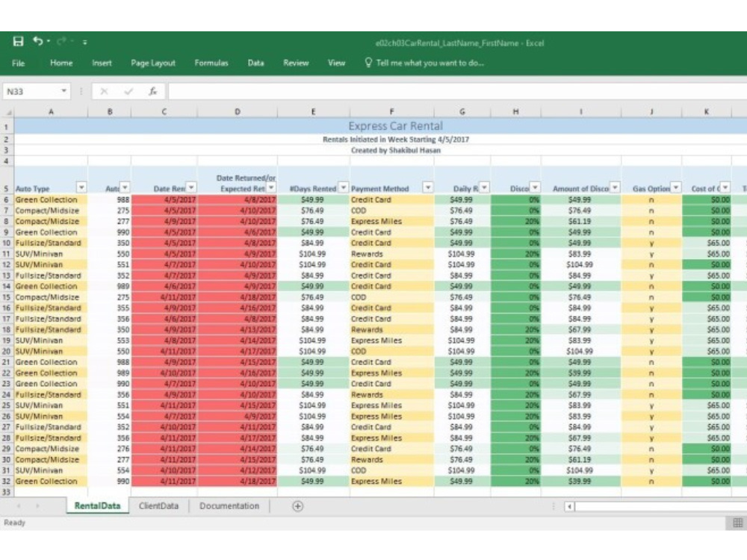
Task: Open Customize Quick Access Toolbar arrow
Action: (x=85, y=42)
